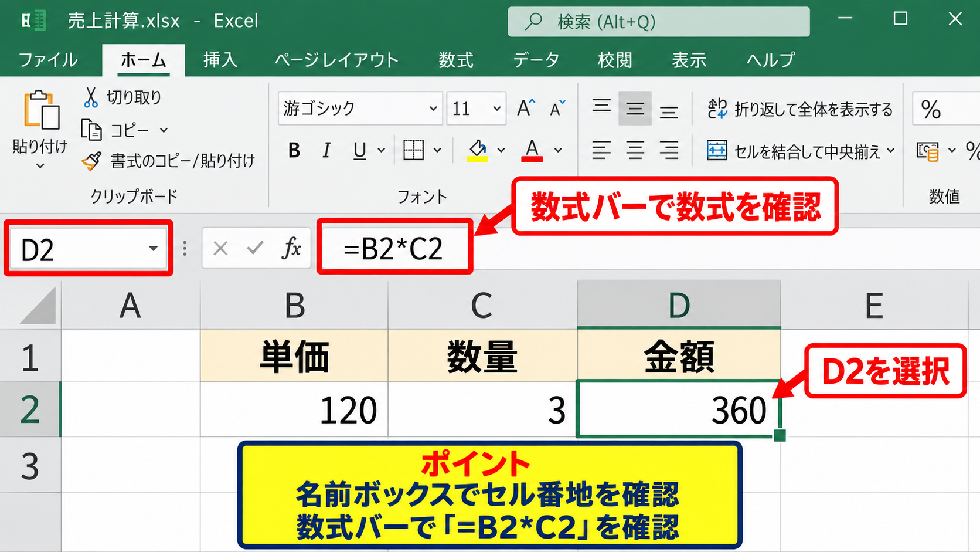Viewport: 980px width, 552px height.
Task: Click column header D
Action: [x=679, y=304]
